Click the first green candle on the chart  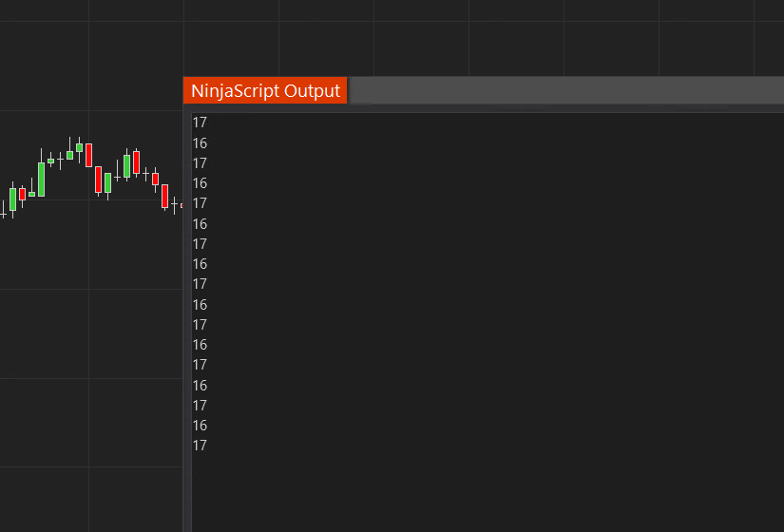pos(12,199)
